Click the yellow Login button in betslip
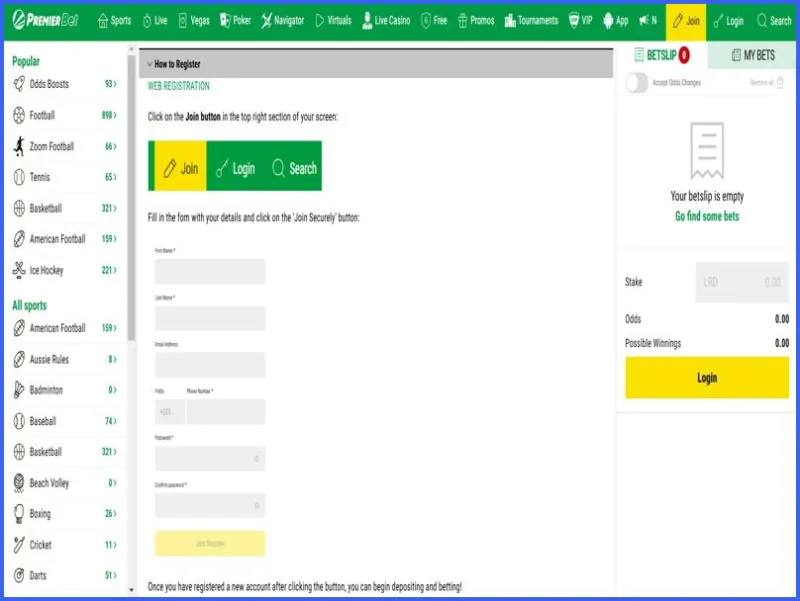Image resolution: width=800 pixels, height=601 pixels. click(707, 378)
